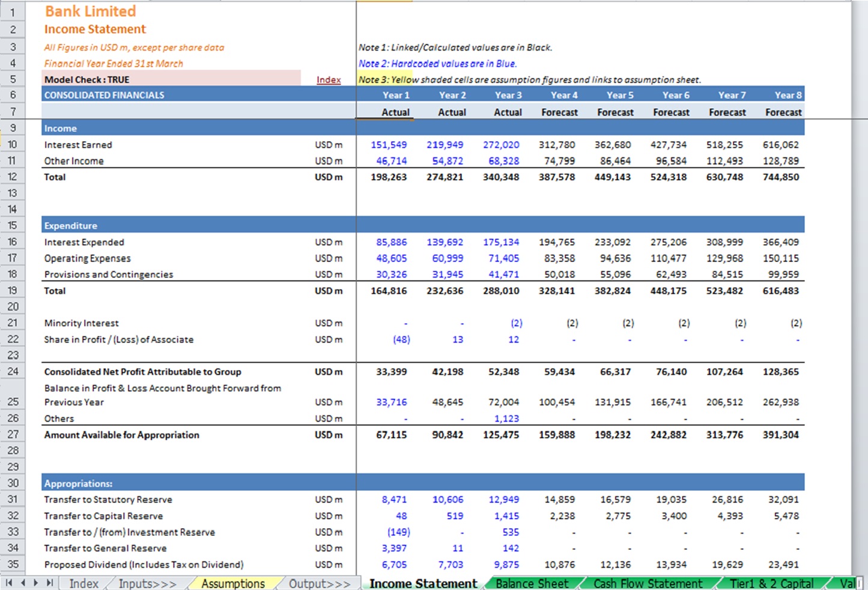Image resolution: width=868 pixels, height=590 pixels.
Task: Select Transfer to Statutory Reserve value 8,471
Action: pyautogui.click(x=394, y=500)
